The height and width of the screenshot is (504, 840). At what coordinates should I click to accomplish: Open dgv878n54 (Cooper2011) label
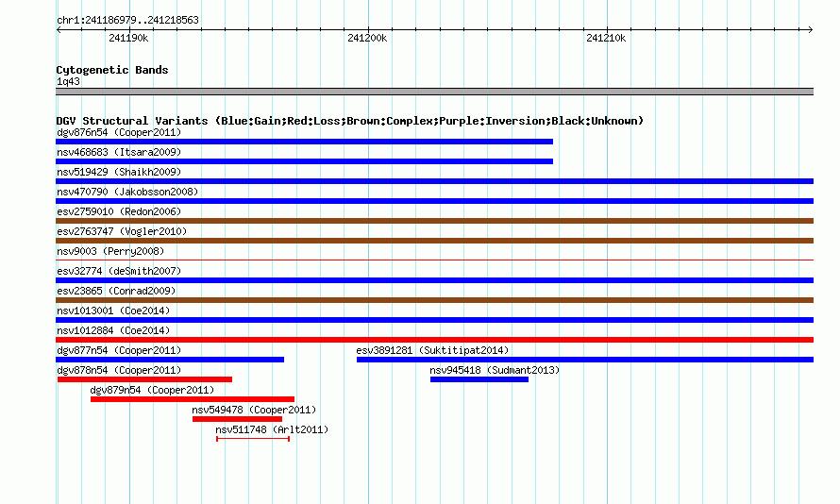(119, 370)
